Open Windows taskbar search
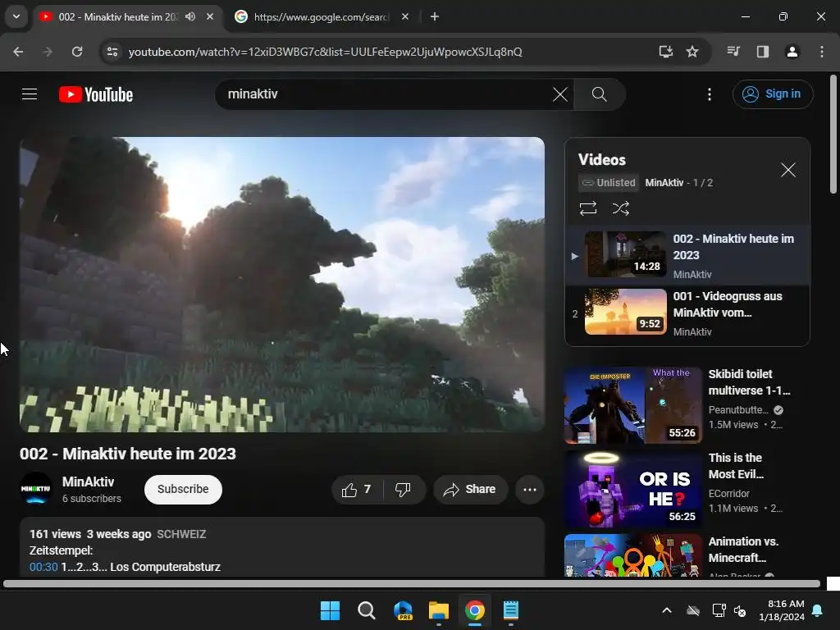This screenshot has height=630, width=840. click(x=367, y=610)
